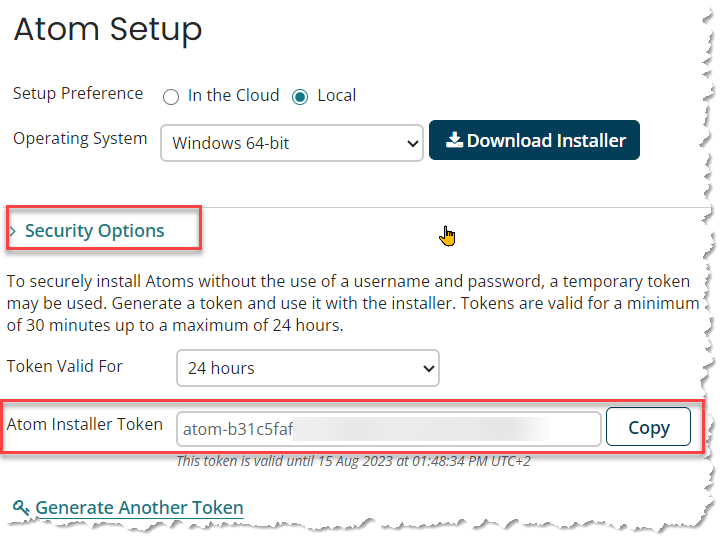Click the 'In the Cloud' option label
Image resolution: width=725 pixels, height=542 pixels.
coord(233,95)
